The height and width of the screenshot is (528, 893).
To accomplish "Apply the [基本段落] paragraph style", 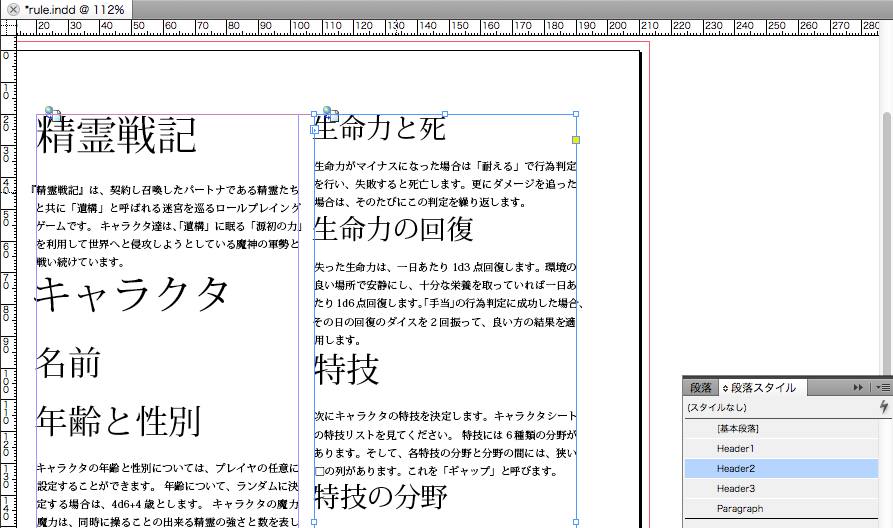I will pos(781,428).
